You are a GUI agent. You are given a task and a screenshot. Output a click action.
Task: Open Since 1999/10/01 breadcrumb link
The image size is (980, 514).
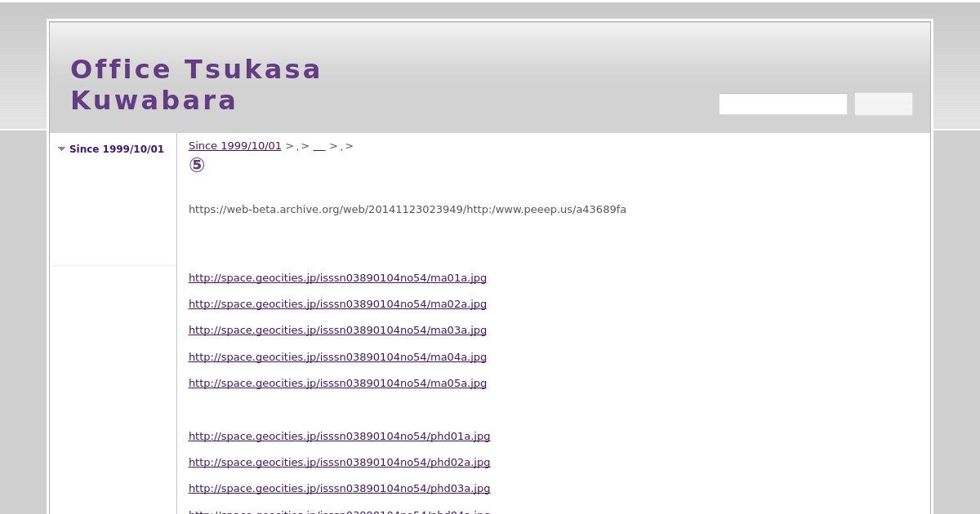(235, 146)
